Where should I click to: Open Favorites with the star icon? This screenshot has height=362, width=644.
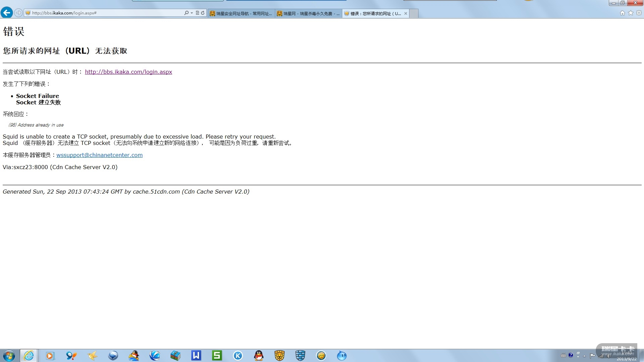click(x=631, y=13)
